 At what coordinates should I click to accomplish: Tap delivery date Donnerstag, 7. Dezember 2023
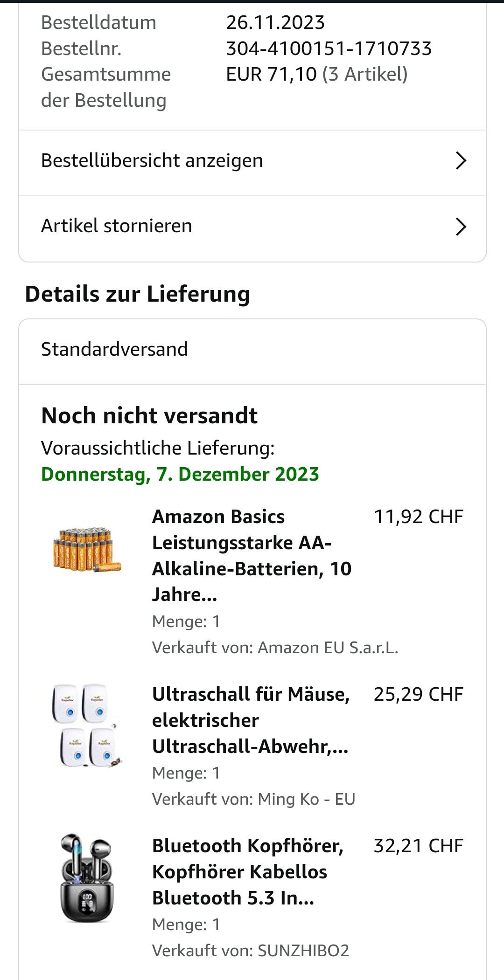tap(180, 475)
